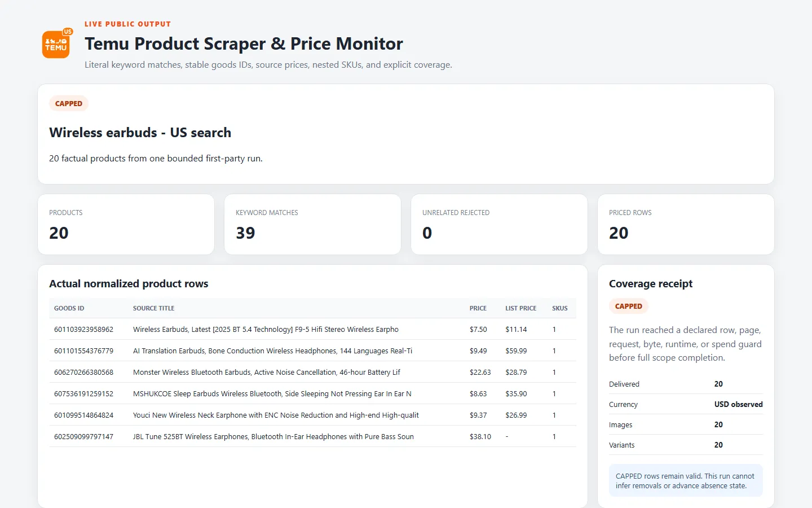Select goods ID 607536191259152
The image size is (812, 508).
83,393
